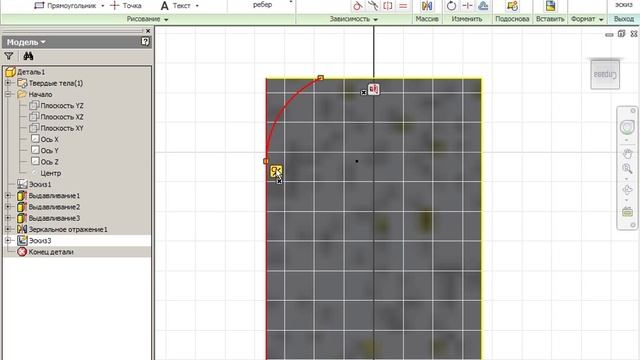Viewport: 640px width, 360px height.
Task: Click the ребер ribbon item
Action: [x=262, y=4]
